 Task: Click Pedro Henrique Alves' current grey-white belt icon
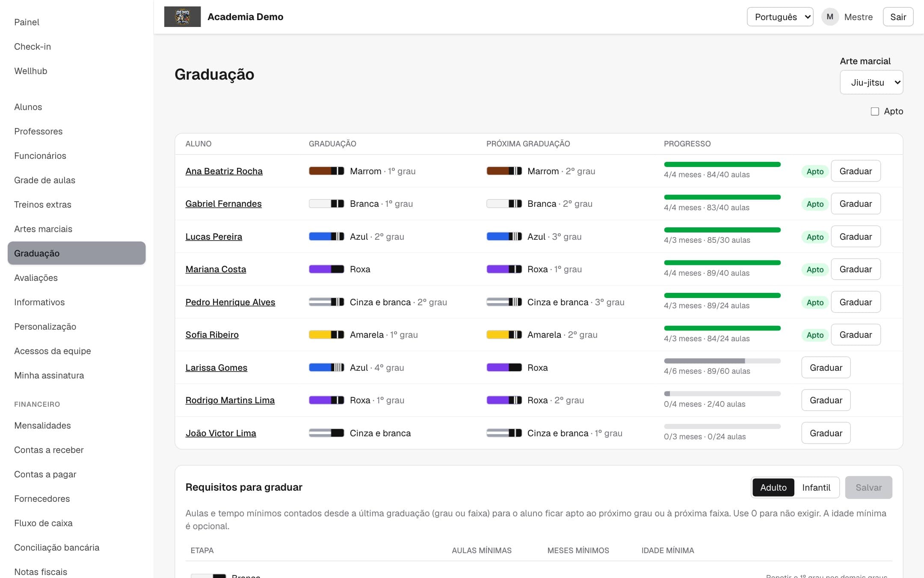[326, 302]
